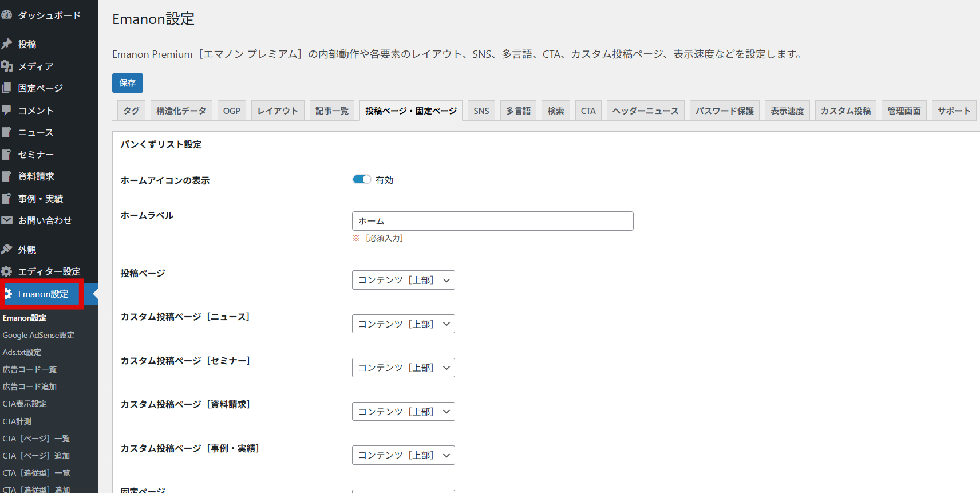Screen dimensions: 980x493
Task: Click the icon beside 事例・実績
Action: pos(6,199)
